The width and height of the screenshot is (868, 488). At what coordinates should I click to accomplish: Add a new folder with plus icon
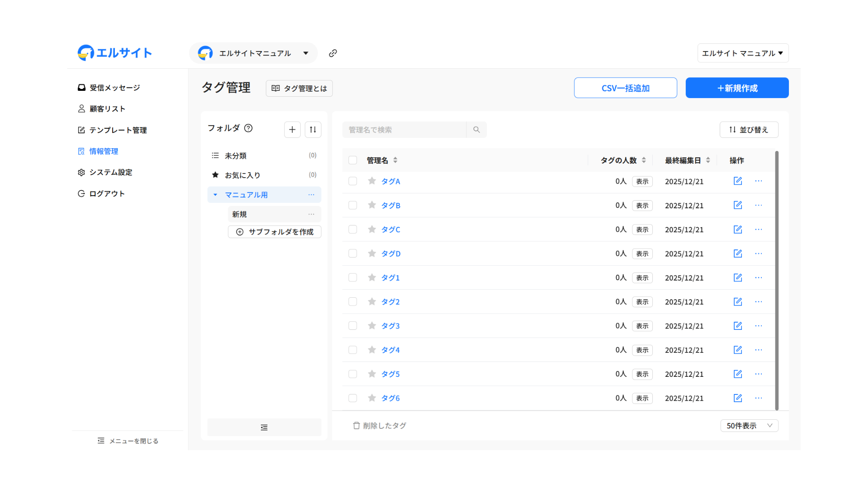click(x=292, y=130)
